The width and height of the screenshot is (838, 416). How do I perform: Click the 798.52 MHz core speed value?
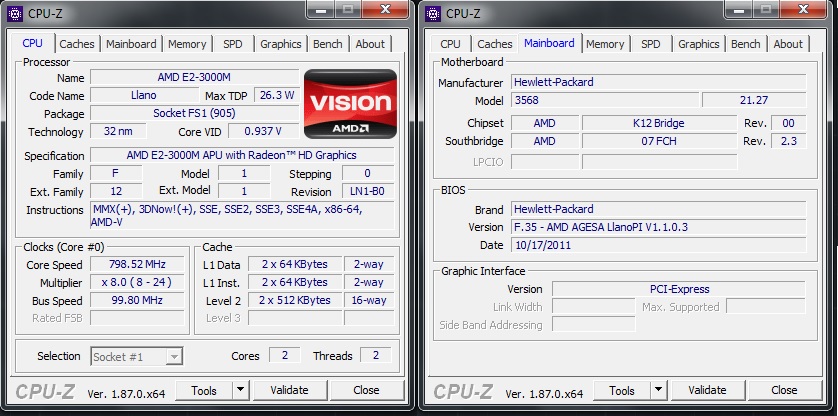point(137,264)
